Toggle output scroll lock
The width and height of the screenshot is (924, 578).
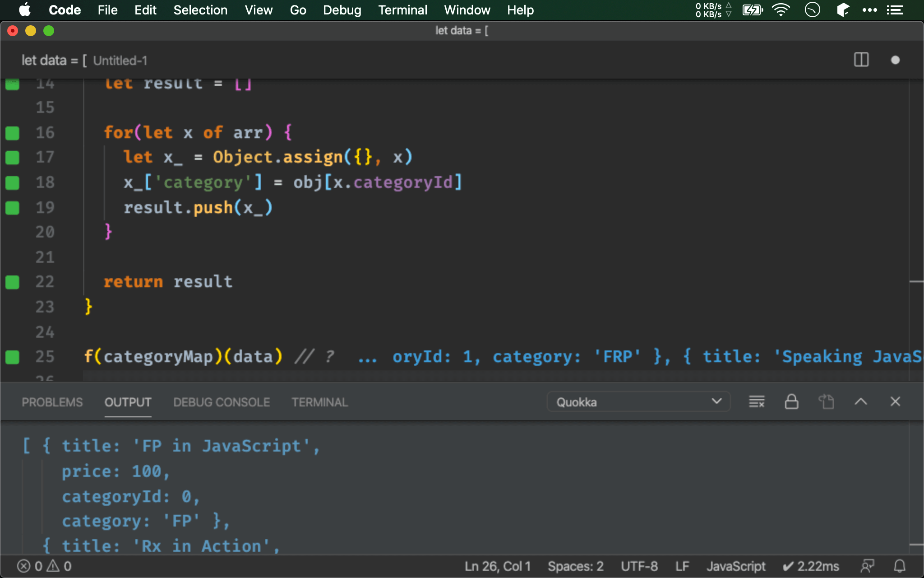pyautogui.click(x=791, y=401)
